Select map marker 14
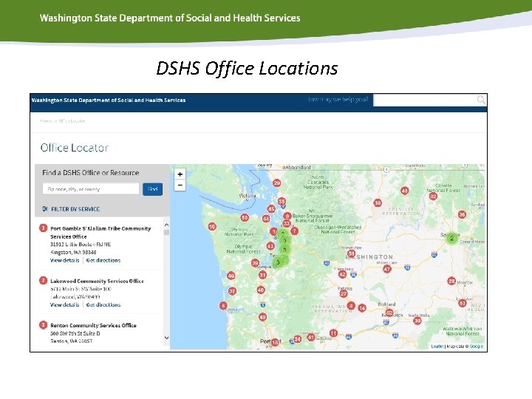This screenshot has height=399, width=532. [362, 308]
